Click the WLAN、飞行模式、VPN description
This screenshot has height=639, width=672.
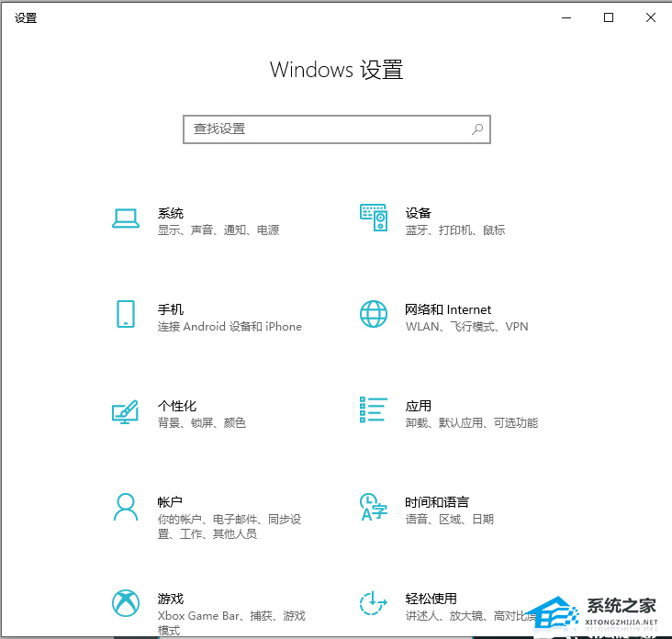pos(466,327)
